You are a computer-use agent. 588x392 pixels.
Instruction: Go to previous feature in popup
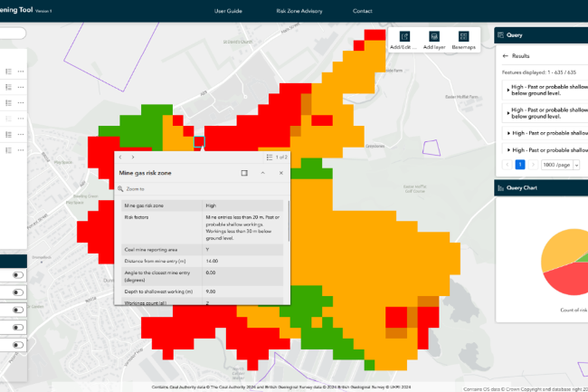pyautogui.click(x=120, y=157)
